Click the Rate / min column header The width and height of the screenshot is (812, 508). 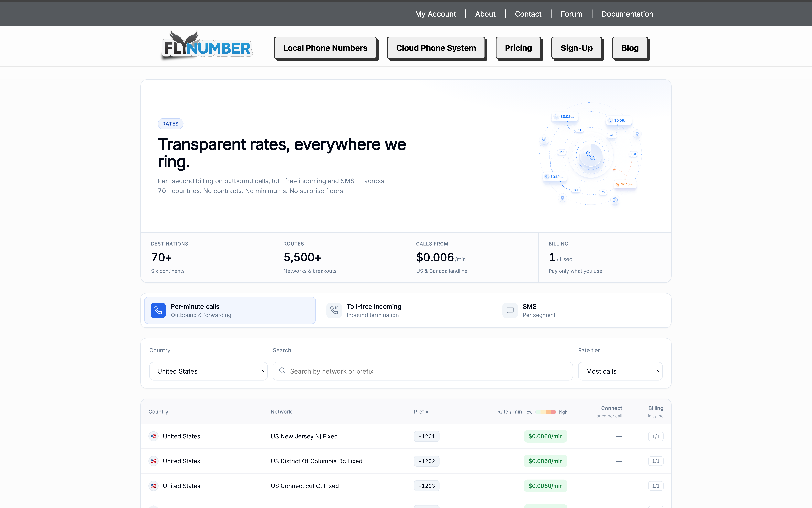(509, 412)
